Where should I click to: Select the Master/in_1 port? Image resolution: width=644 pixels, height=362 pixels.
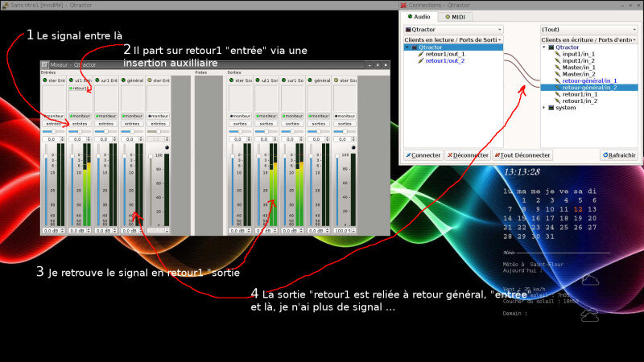(x=579, y=68)
